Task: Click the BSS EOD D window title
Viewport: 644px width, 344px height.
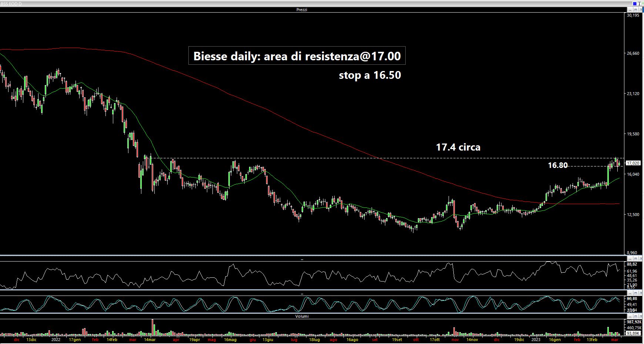Action: tap(11, 4)
